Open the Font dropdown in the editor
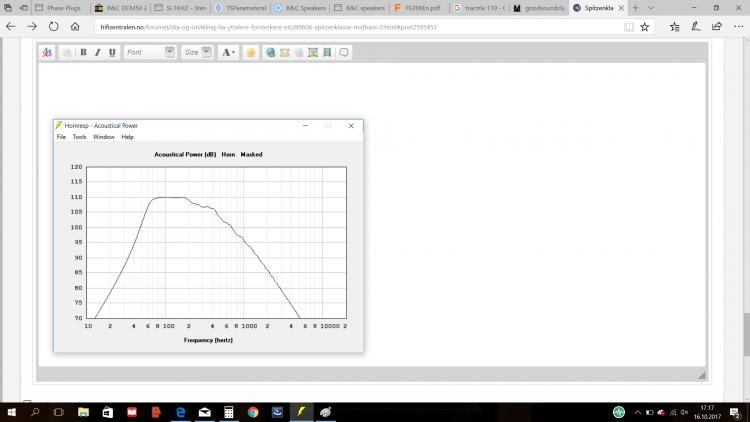This screenshot has width=750, height=422. click(x=149, y=52)
